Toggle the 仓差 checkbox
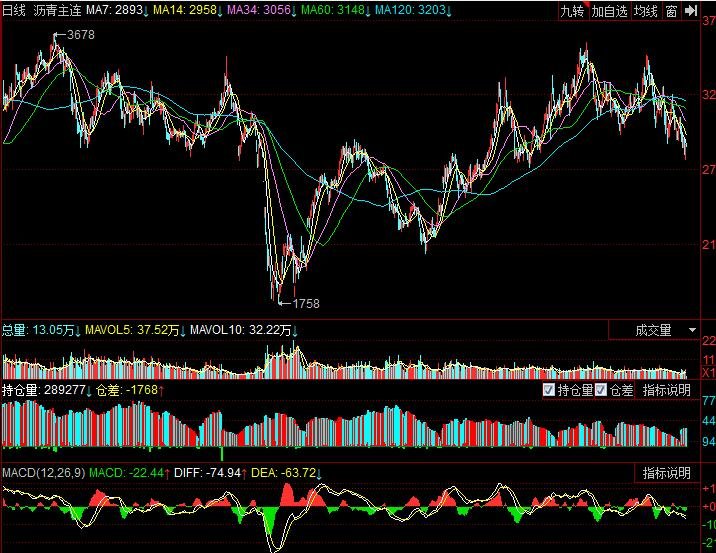 pyautogui.click(x=601, y=390)
